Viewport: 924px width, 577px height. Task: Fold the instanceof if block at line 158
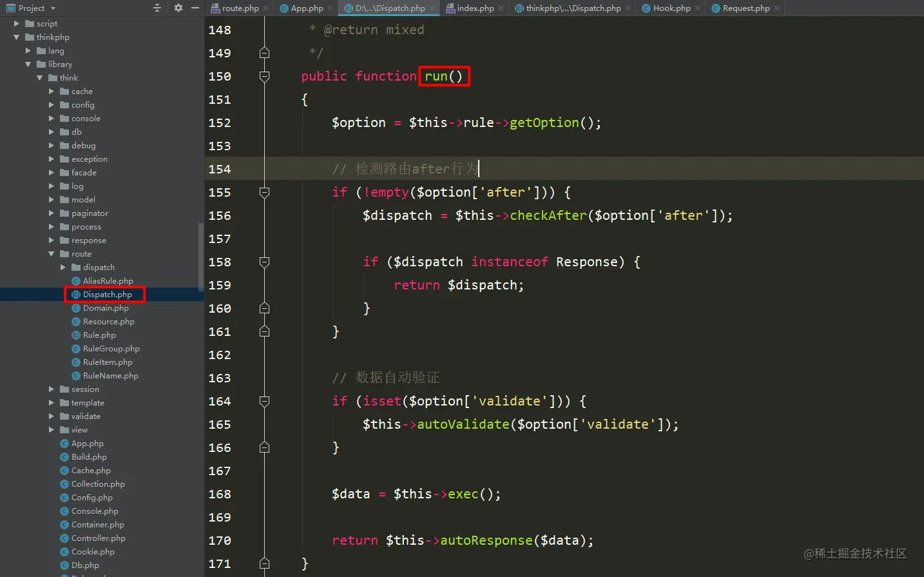[x=264, y=262]
